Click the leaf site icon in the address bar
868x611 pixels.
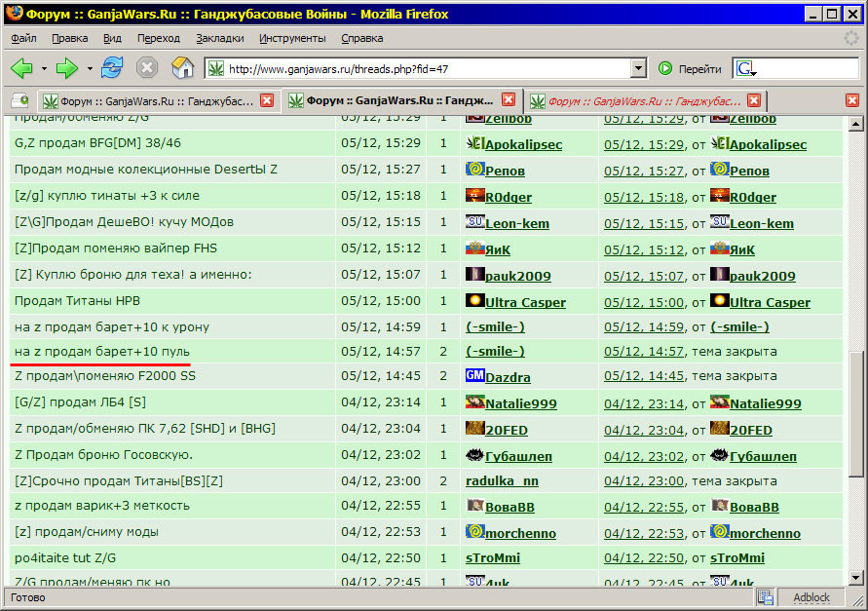pyautogui.click(x=216, y=68)
